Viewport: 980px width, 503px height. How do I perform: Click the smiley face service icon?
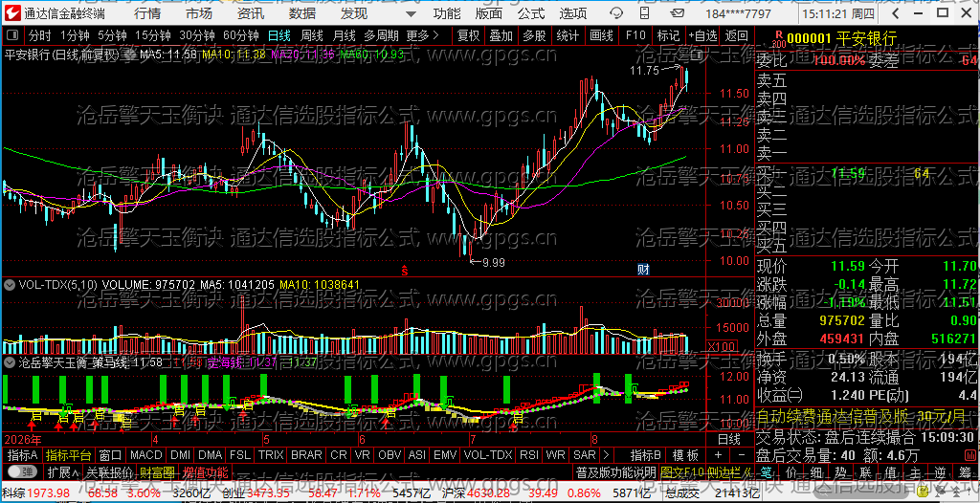click(x=616, y=13)
